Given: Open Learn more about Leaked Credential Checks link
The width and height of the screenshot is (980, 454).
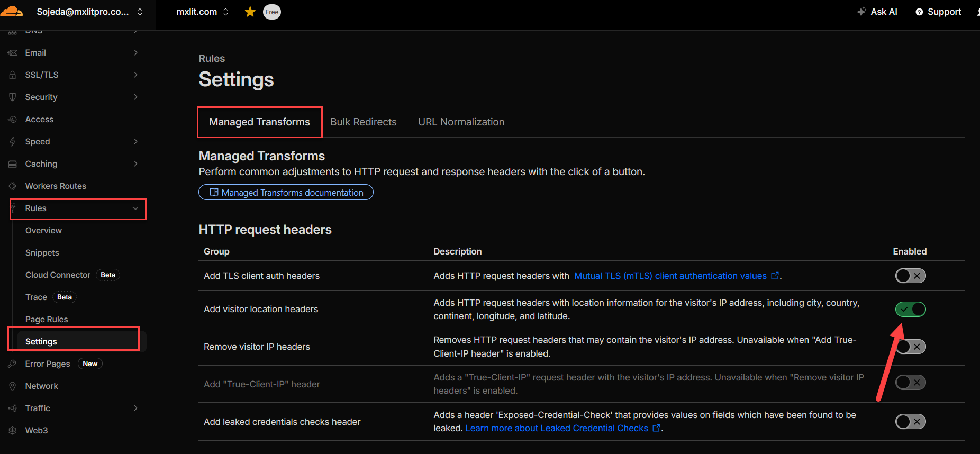Looking at the screenshot, I should coord(557,429).
